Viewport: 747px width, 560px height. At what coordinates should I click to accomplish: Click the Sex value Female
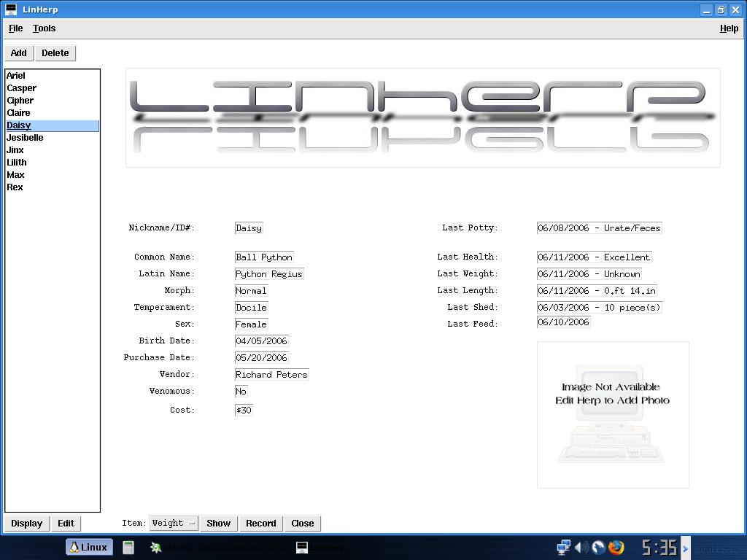[251, 324]
